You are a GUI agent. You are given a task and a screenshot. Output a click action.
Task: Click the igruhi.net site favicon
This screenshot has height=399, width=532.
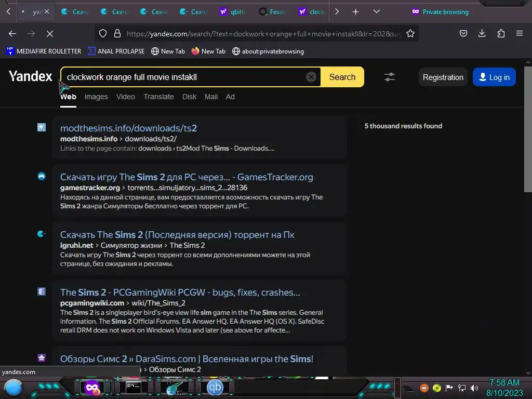tap(42, 234)
